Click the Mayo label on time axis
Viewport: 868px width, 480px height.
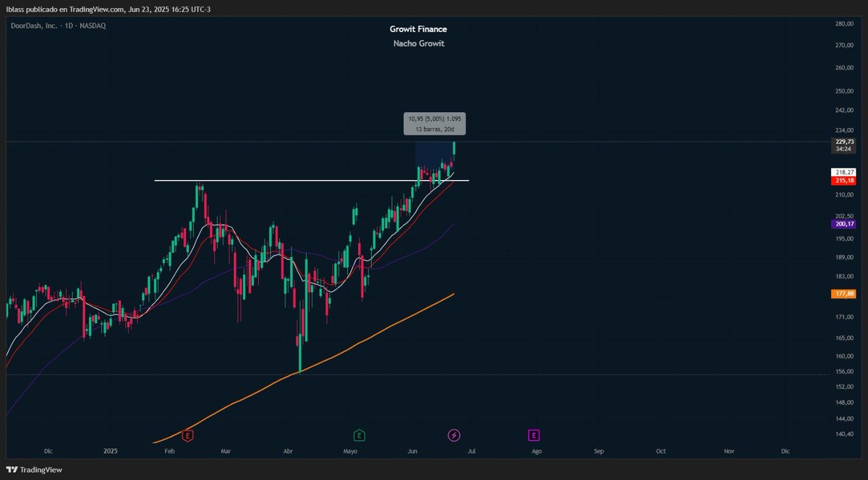click(350, 451)
